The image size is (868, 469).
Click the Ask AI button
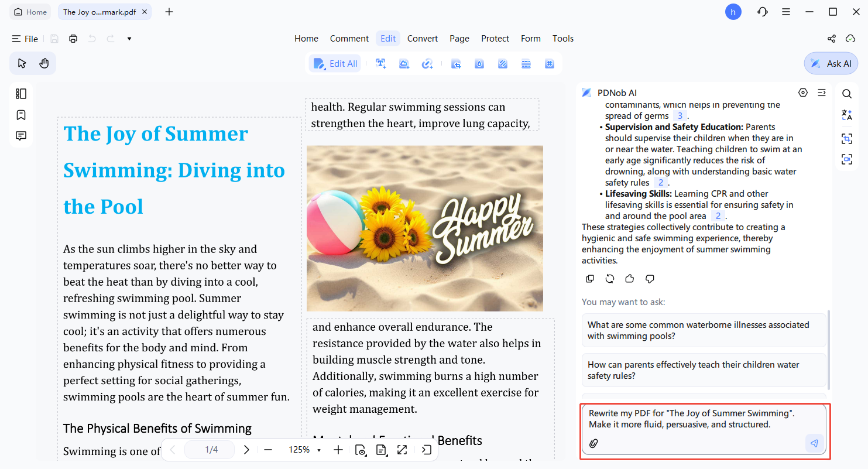click(831, 63)
